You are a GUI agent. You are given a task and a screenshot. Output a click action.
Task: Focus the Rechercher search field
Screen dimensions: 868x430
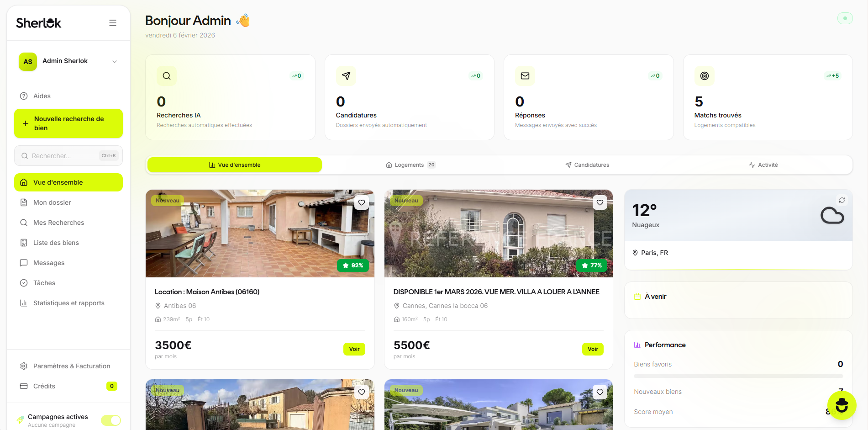(x=68, y=156)
